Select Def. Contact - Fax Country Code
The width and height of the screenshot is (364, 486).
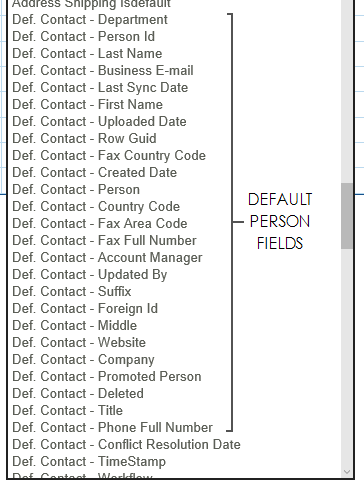(x=109, y=155)
